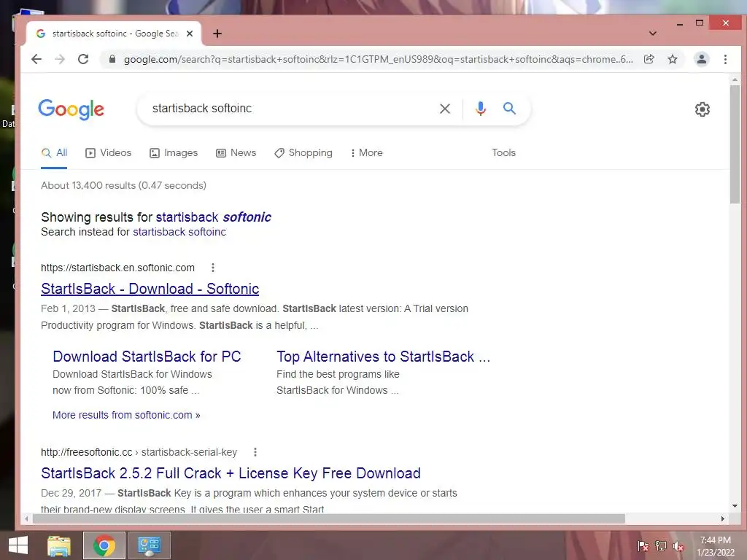Switch to Videos results tab

[108, 153]
